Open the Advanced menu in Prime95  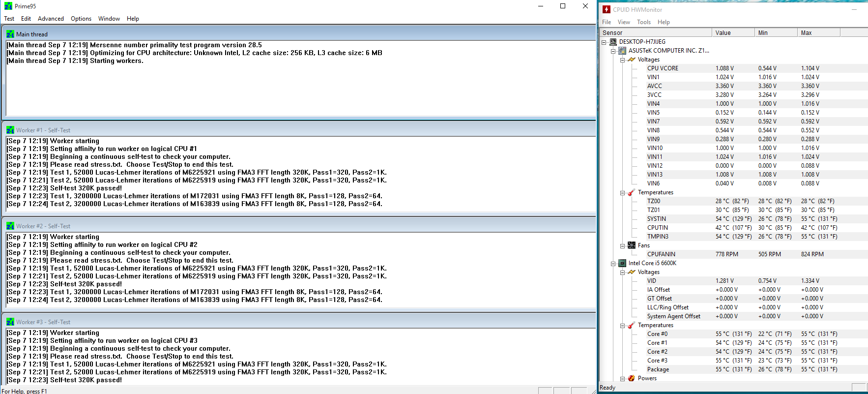pyautogui.click(x=51, y=19)
